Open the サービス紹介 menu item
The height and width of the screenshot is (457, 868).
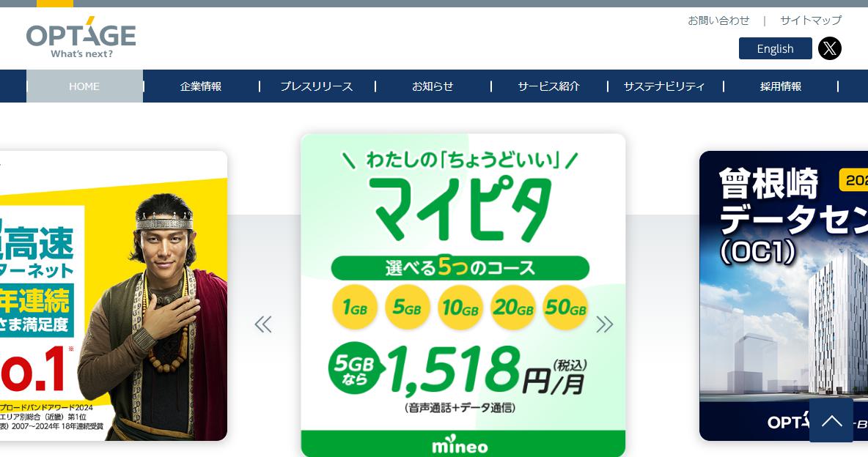(548, 86)
